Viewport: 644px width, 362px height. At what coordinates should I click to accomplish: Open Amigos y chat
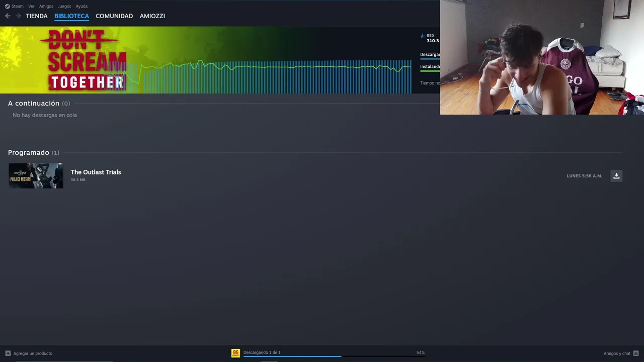[x=617, y=353]
